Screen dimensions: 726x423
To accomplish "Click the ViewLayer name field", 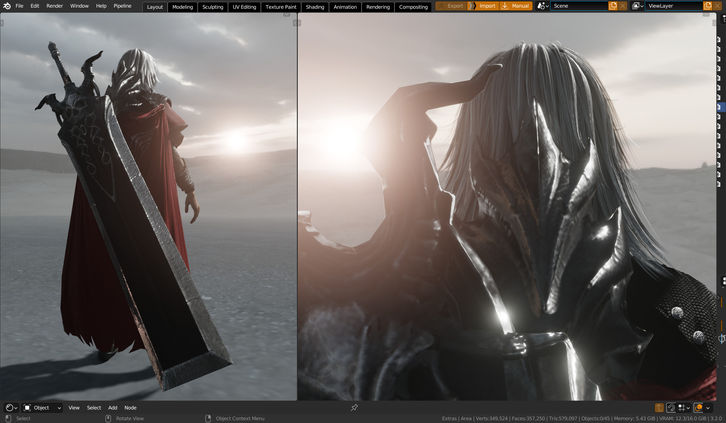I will [x=674, y=6].
